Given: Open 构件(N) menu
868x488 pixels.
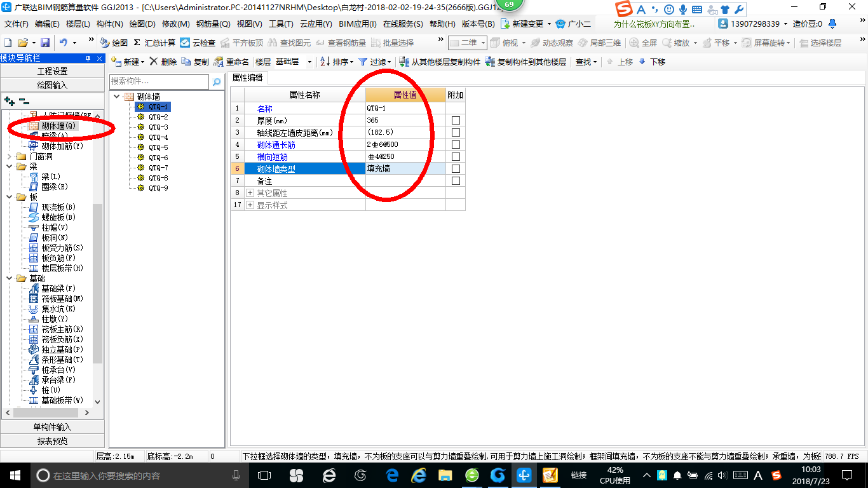Looking at the screenshot, I should click(110, 24).
